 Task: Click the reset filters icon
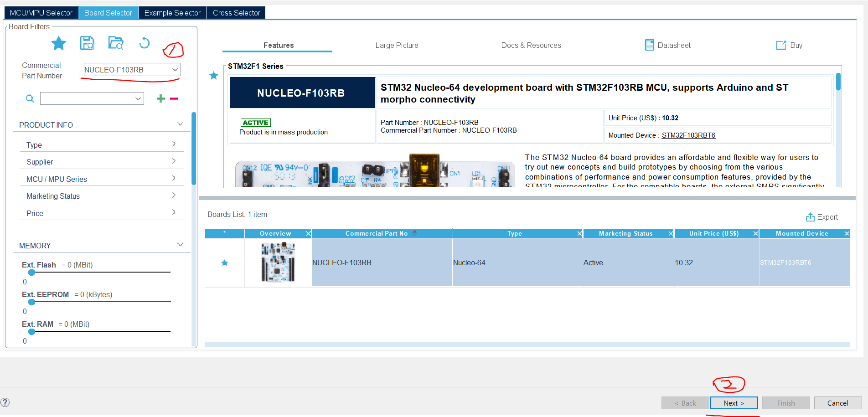tap(144, 43)
